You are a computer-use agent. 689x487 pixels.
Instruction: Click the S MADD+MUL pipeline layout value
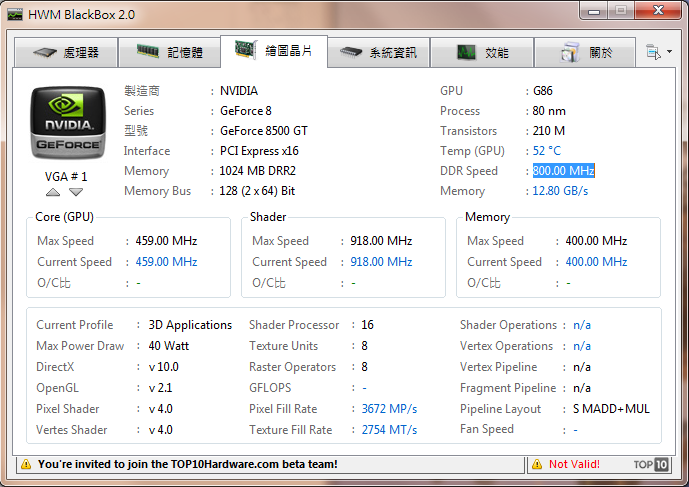611,409
